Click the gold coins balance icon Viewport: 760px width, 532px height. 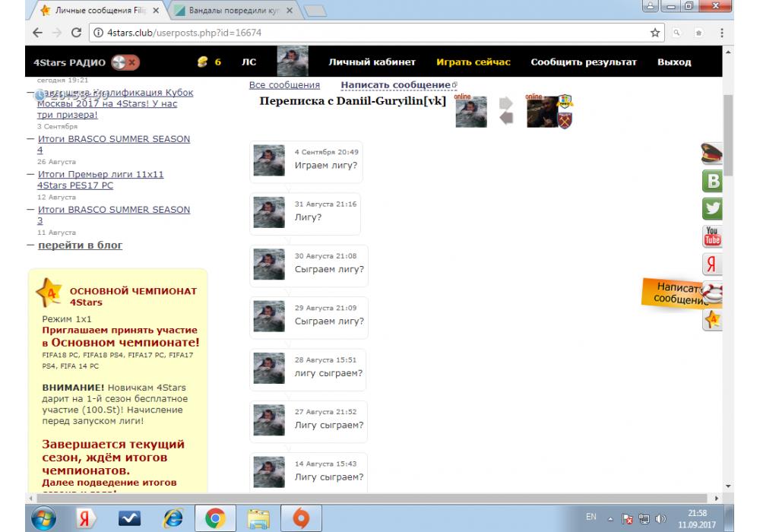(202, 62)
